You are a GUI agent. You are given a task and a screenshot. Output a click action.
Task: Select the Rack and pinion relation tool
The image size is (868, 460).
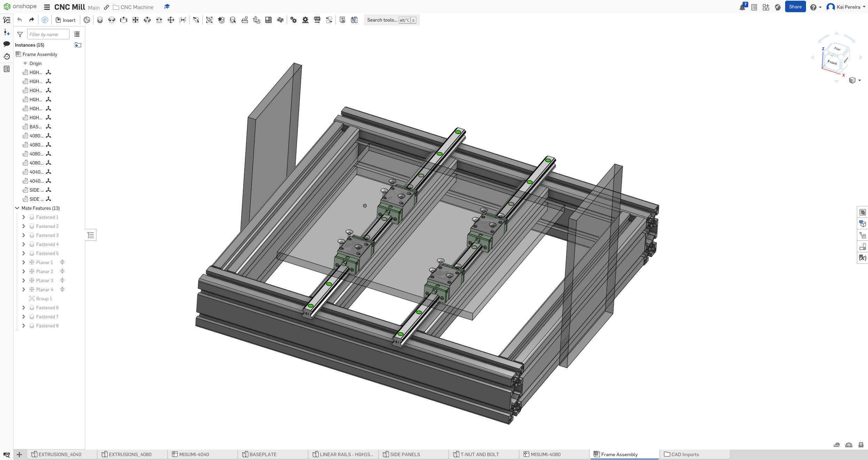305,20
